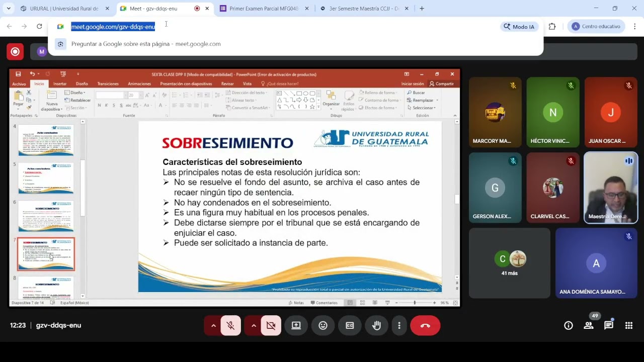Click Notas in PowerPoint status bar

coord(296,303)
